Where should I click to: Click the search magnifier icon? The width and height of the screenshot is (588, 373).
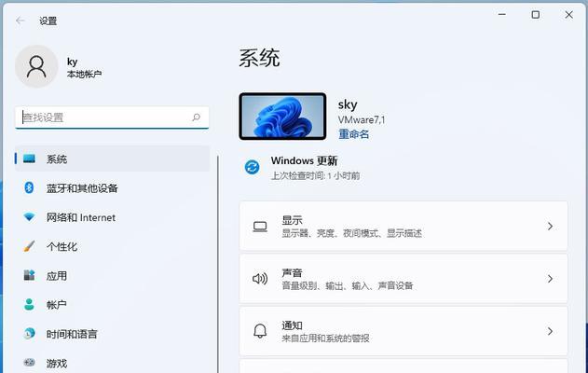pyautogui.click(x=196, y=117)
